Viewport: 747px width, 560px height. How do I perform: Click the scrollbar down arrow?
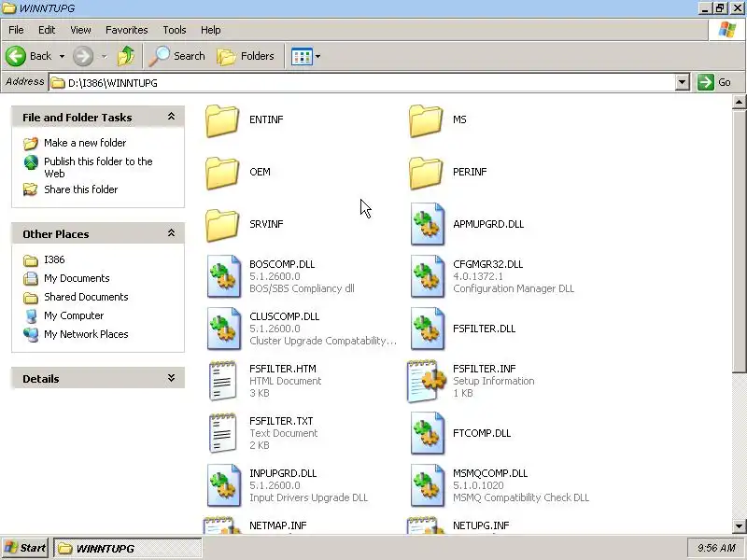pyautogui.click(x=739, y=526)
